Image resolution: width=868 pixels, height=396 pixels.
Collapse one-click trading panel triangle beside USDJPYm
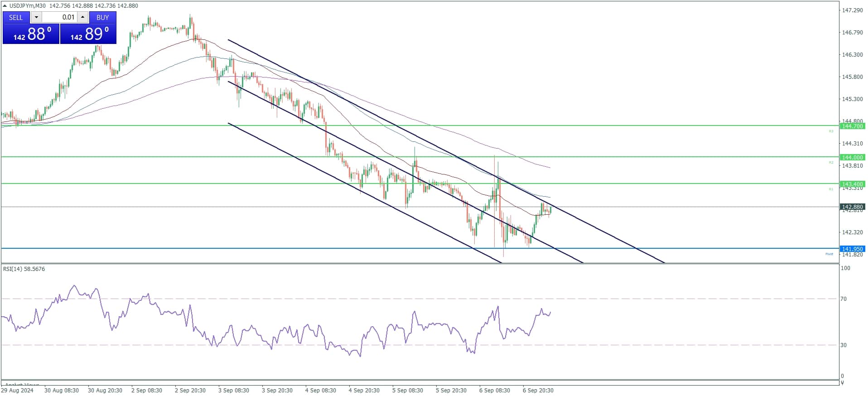(x=5, y=5)
